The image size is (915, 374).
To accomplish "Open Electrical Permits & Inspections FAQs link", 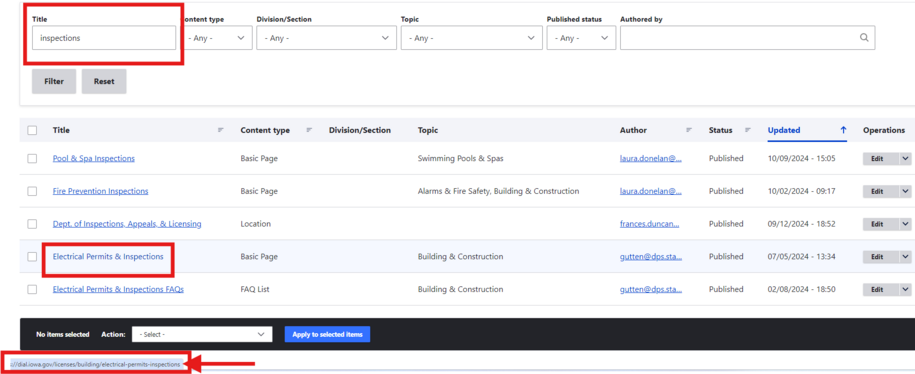I will tap(118, 289).
